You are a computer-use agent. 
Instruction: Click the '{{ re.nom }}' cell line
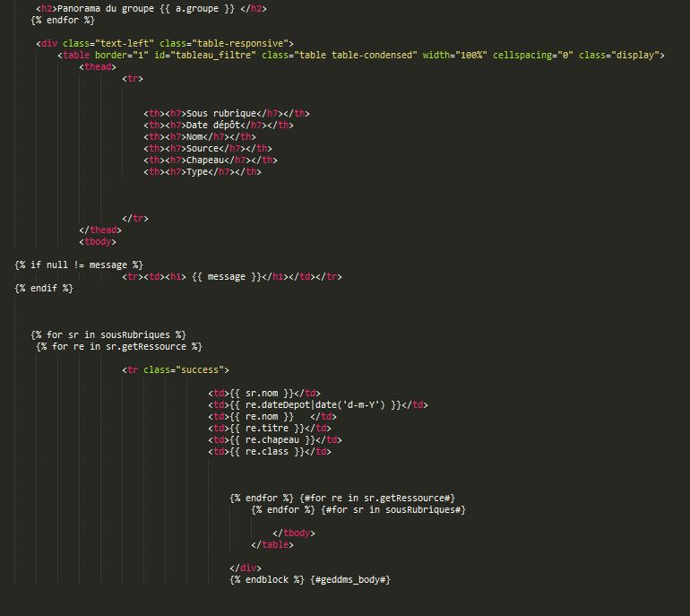tap(272, 417)
